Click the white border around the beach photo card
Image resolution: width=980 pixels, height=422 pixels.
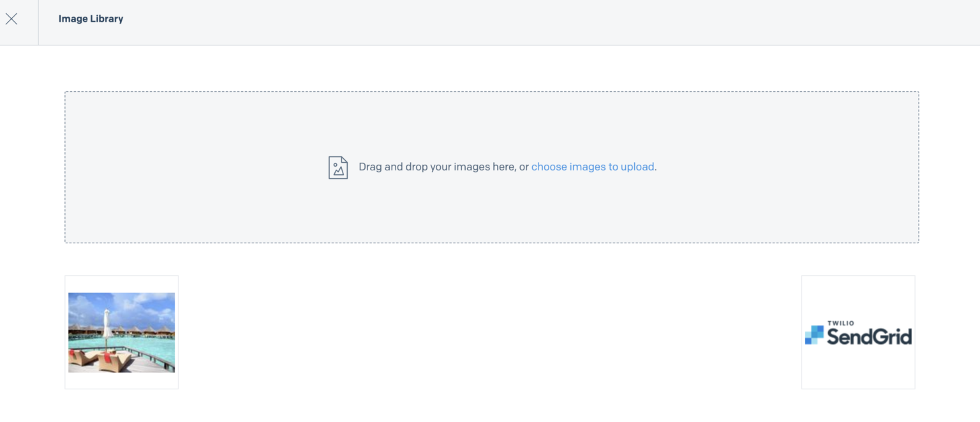(x=121, y=382)
